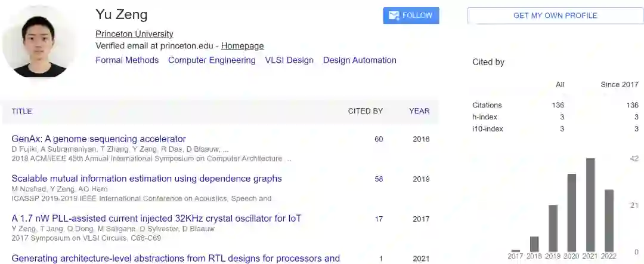This screenshot has width=644, height=264.
Task: Open the Princeton University affiliation link
Action: 134,34
